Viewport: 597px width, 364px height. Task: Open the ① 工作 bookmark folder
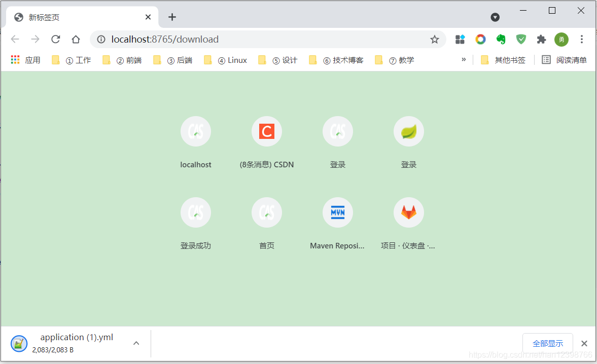(72, 60)
